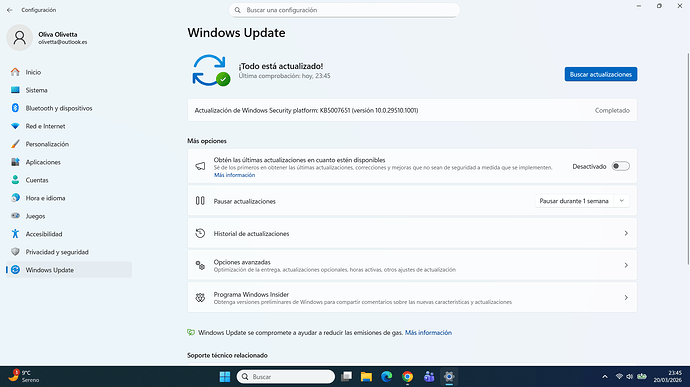Open Inicio home icon in sidebar

(x=15, y=72)
